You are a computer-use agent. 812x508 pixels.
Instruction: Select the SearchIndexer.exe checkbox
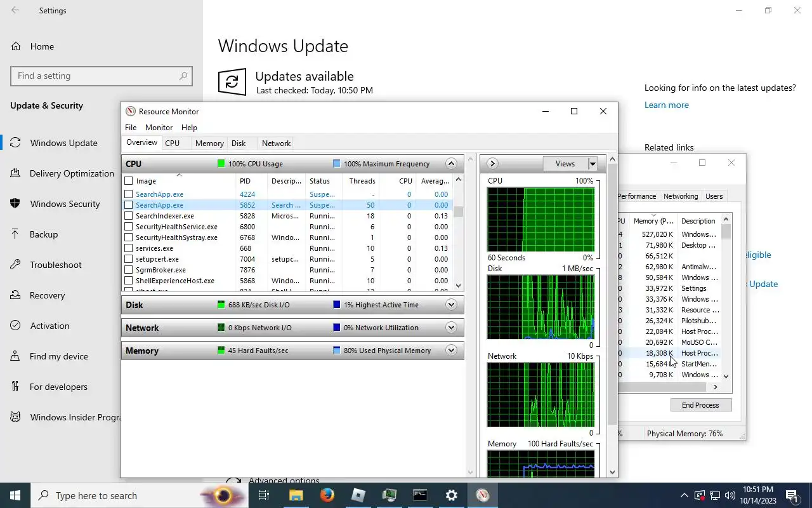(129, 216)
